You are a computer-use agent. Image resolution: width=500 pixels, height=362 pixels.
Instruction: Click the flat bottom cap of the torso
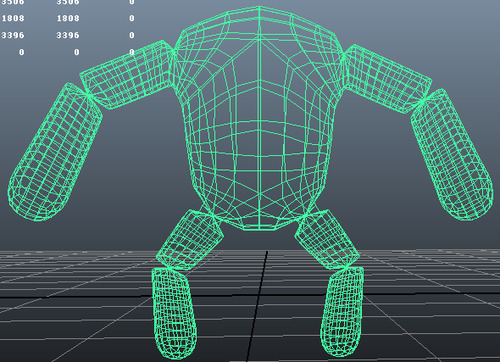click(x=259, y=227)
